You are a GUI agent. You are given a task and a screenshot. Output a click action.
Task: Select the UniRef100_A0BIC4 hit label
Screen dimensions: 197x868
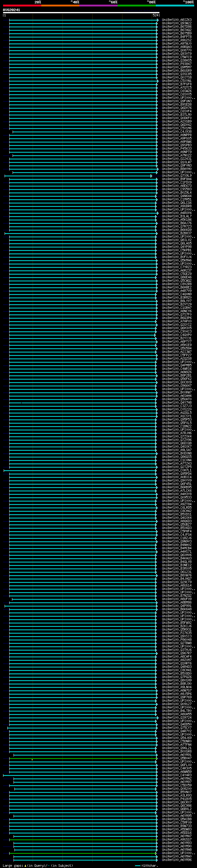point(177,477)
